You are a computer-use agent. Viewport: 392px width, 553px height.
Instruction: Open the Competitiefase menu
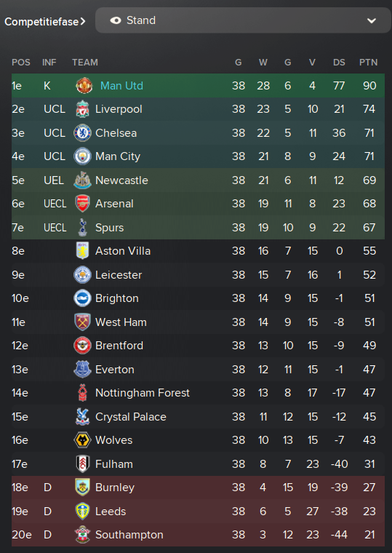tap(45, 22)
